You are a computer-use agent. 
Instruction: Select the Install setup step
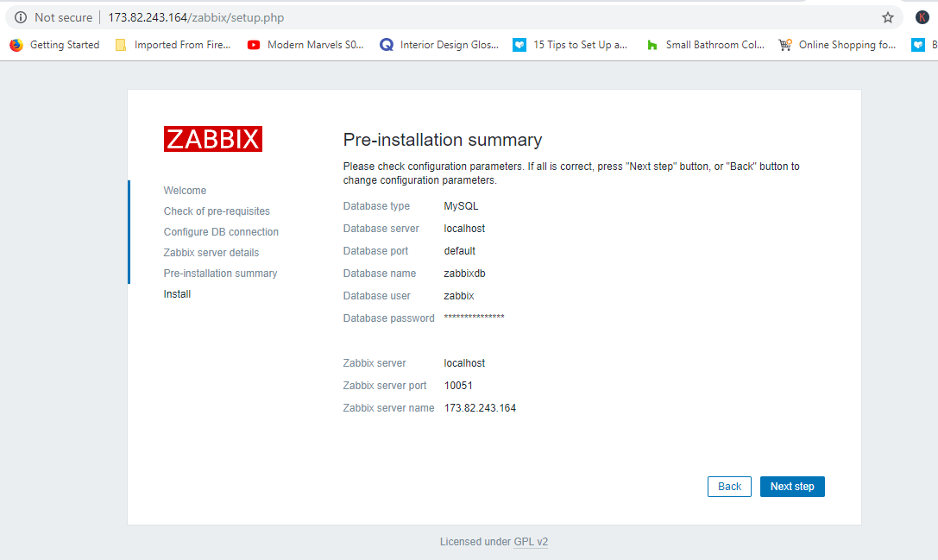(177, 293)
